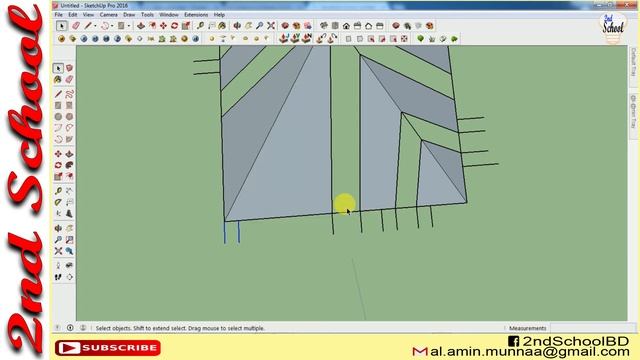Make Component icon in the left tool palette
Viewport: 640px width, 360px height.
[69, 68]
